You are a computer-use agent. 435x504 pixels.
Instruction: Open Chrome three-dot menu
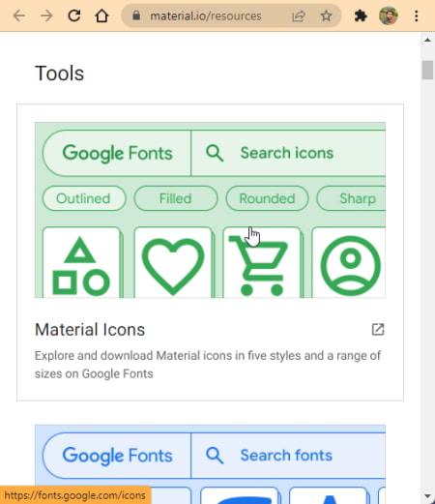pyautogui.click(x=417, y=15)
